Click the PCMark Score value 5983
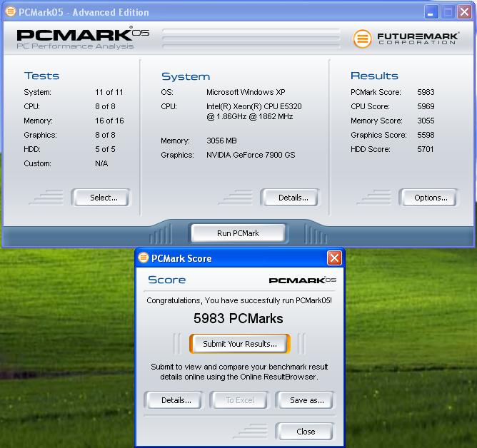 click(426, 92)
